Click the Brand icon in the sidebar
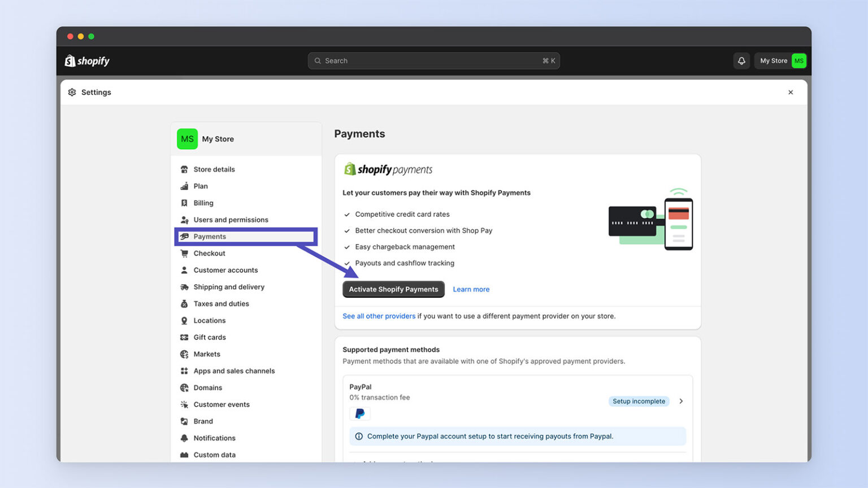Screen dimensions: 868x488 [x=184, y=421]
